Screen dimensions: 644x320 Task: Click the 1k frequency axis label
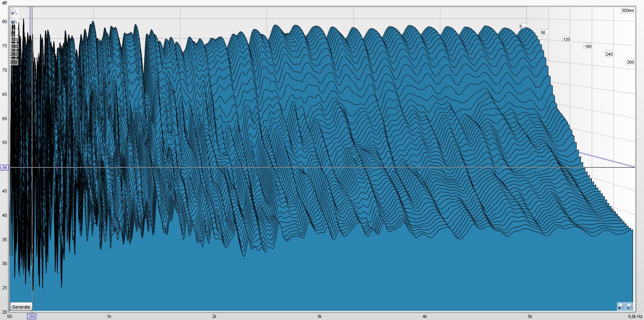click(109, 316)
